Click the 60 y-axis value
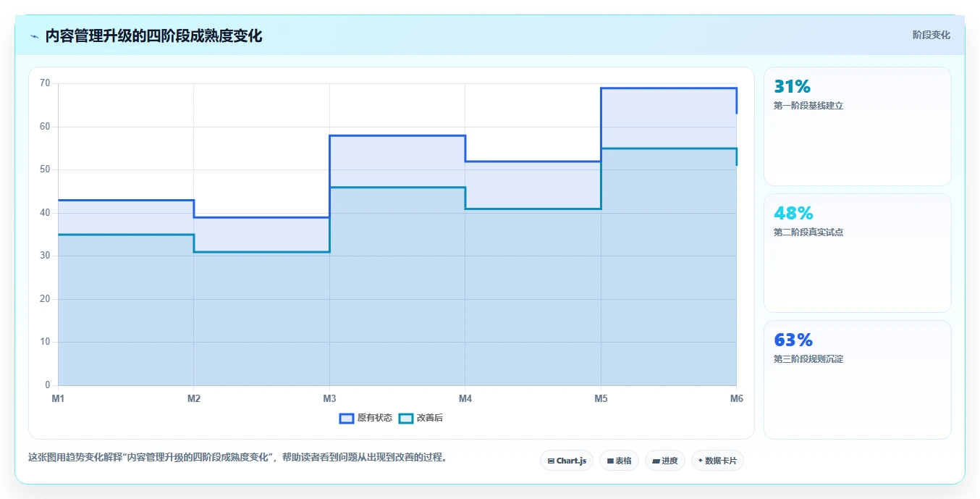This screenshot has height=499, width=980. [x=45, y=127]
